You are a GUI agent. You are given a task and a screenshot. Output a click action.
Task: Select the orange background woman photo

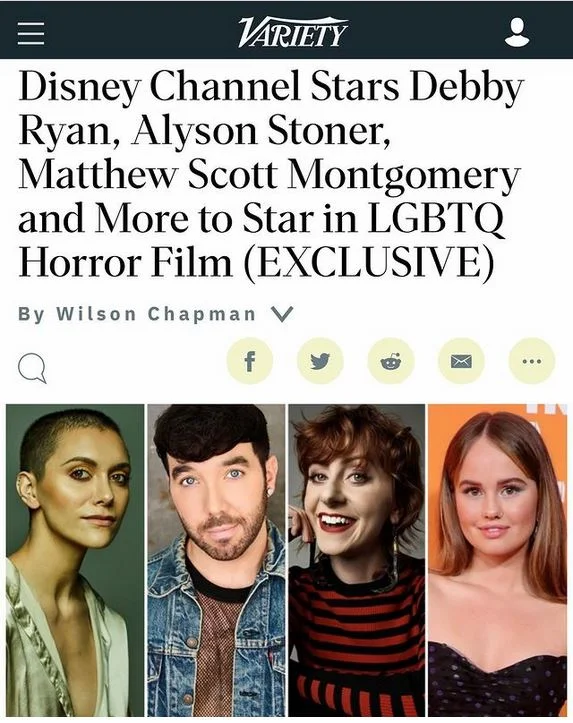coord(498,560)
